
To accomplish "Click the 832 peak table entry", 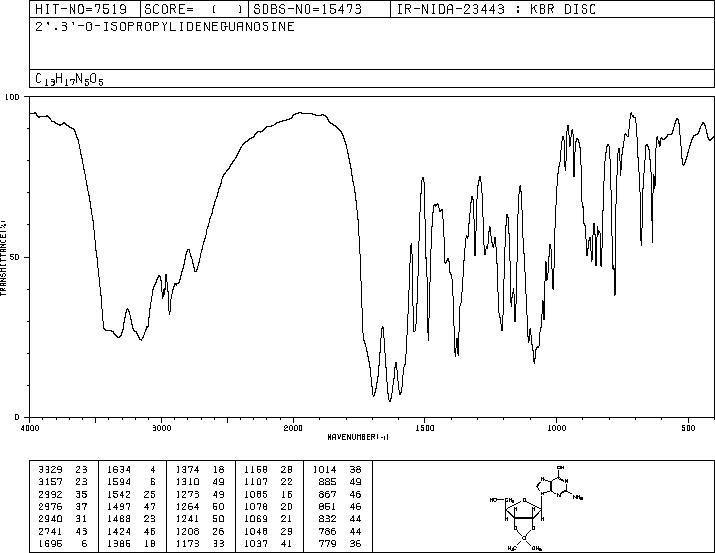I will pyautogui.click(x=327, y=519).
